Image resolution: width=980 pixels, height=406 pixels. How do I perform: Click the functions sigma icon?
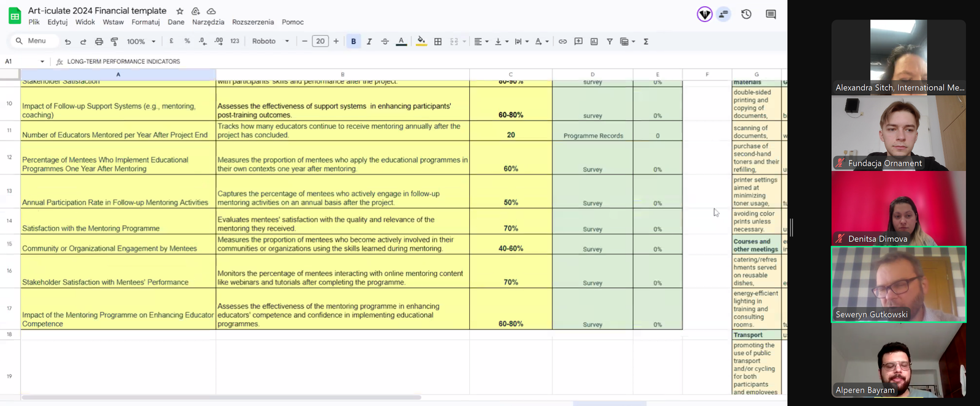click(646, 42)
